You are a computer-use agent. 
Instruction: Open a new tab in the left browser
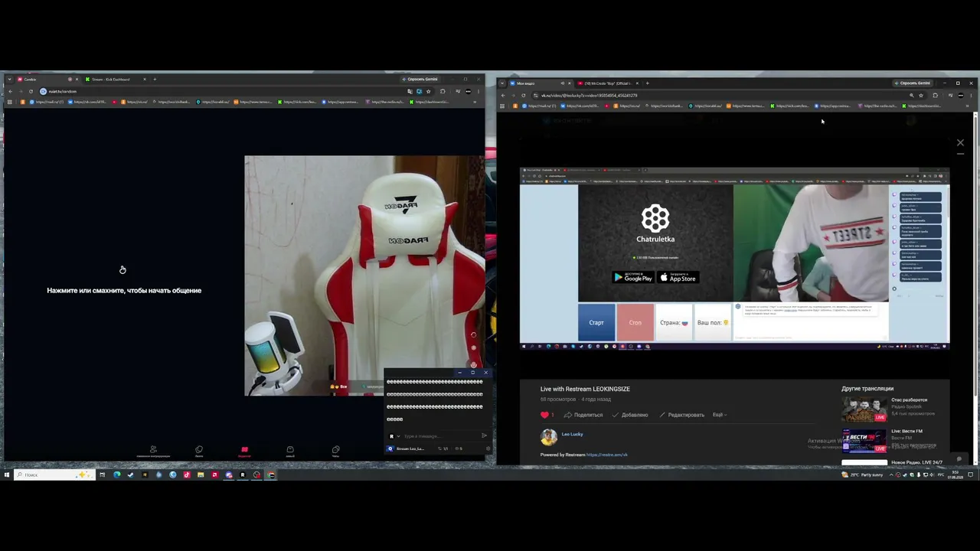[155, 80]
